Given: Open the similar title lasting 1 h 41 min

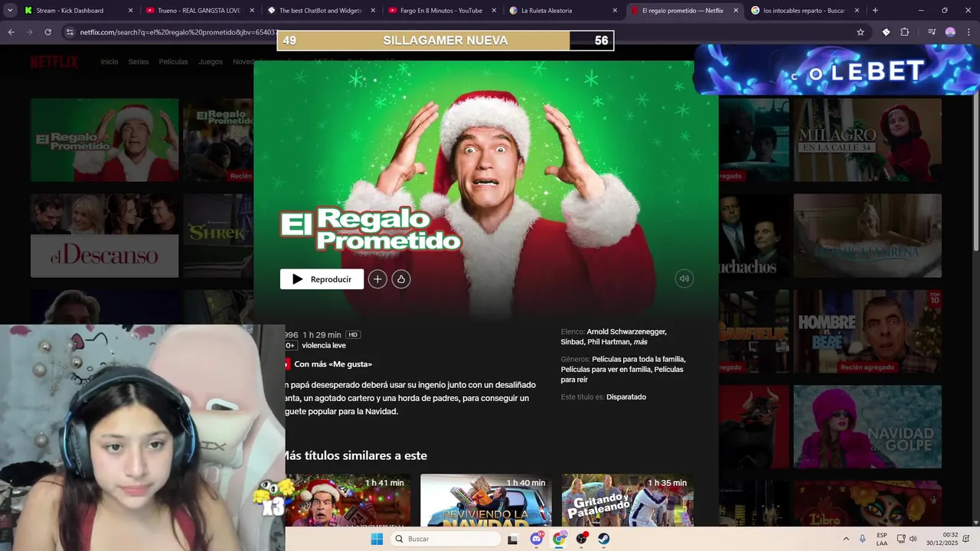Looking at the screenshot, I should click(348, 500).
